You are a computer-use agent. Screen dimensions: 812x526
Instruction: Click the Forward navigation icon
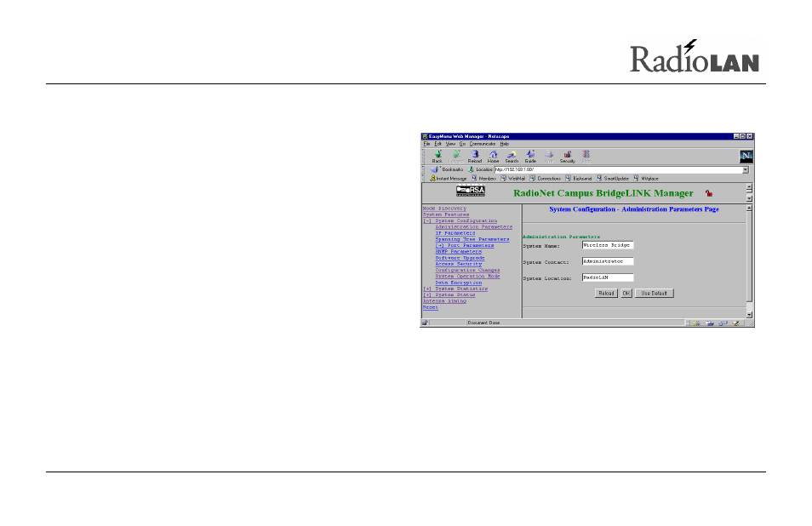click(455, 157)
